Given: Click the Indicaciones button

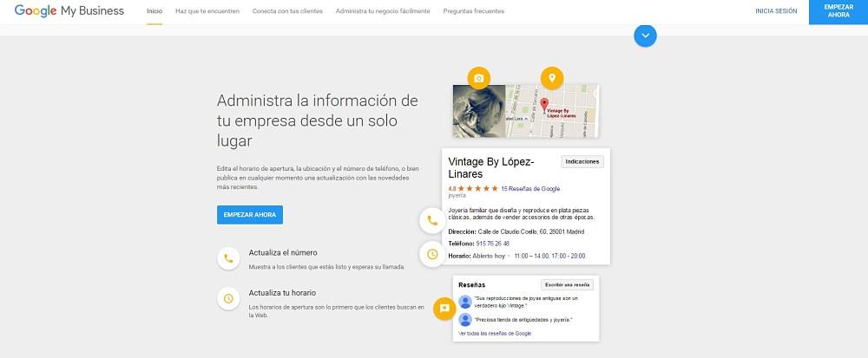Looking at the screenshot, I should click(x=582, y=161).
